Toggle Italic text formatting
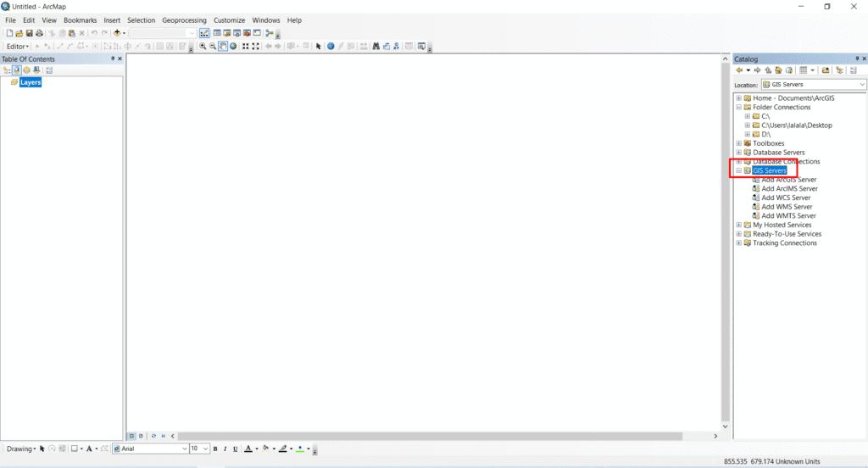The height and width of the screenshot is (468, 868). click(x=225, y=449)
